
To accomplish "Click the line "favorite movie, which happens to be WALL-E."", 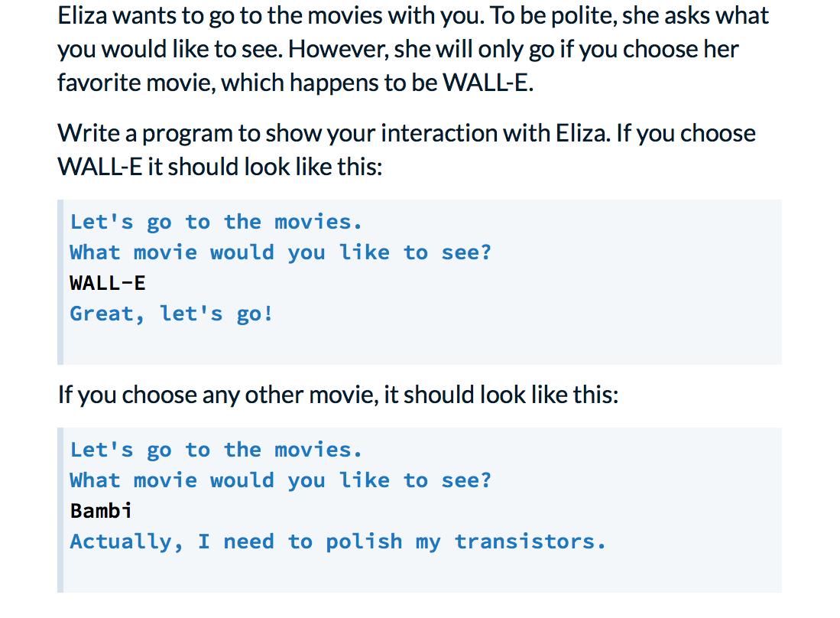I will 294,82.
